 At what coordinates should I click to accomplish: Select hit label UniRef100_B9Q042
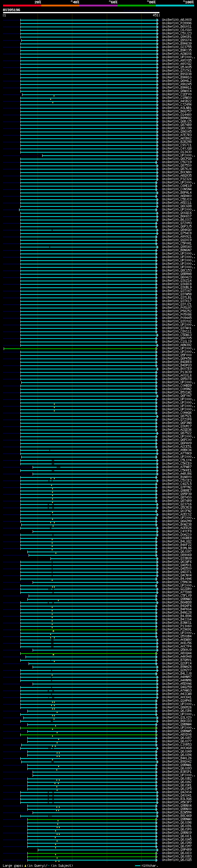[176, 761]
